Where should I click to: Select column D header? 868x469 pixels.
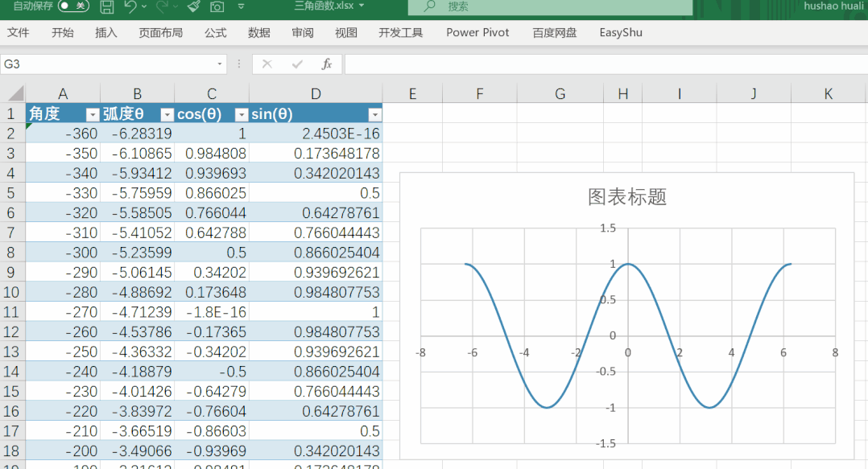[316, 93]
